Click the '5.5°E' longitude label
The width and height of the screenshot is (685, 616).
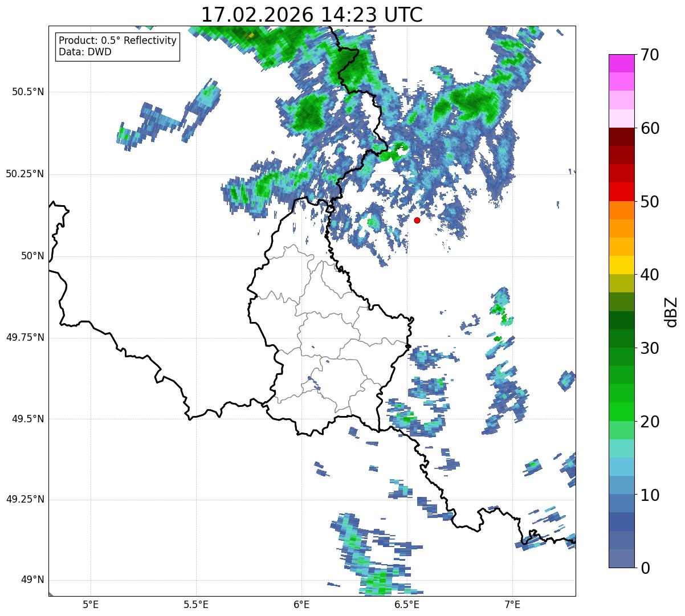click(x=196, y=604)
